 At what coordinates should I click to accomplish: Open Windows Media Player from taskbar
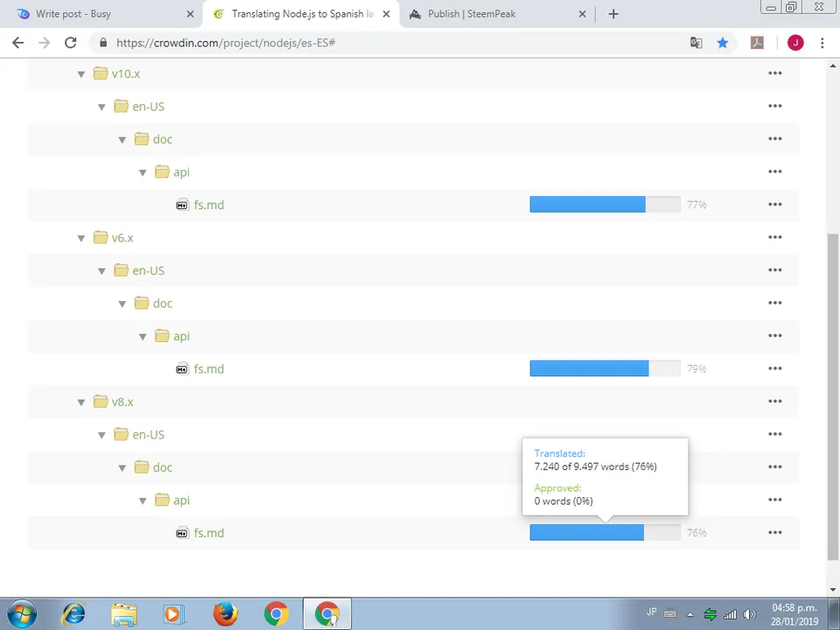[x=174, y=614]
